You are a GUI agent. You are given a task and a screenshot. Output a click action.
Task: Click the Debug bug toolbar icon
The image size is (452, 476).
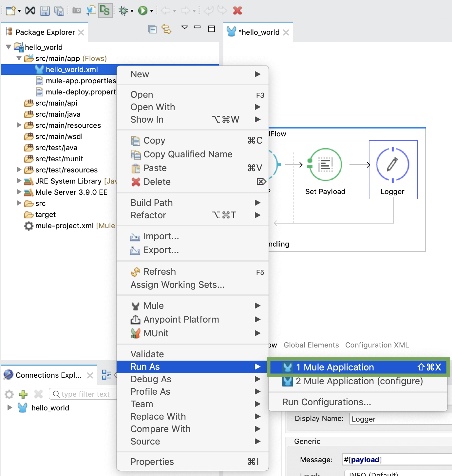coord(123,11)
